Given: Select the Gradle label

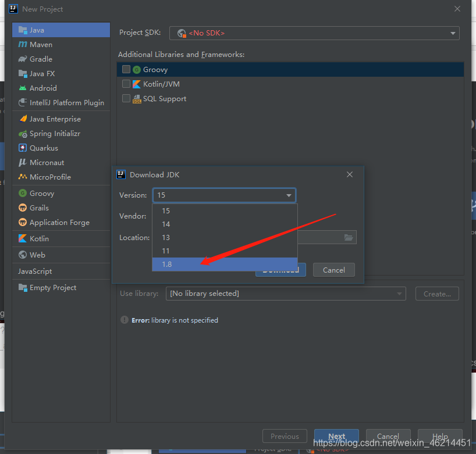Looking at the screenshot, I should click(41, 59).
